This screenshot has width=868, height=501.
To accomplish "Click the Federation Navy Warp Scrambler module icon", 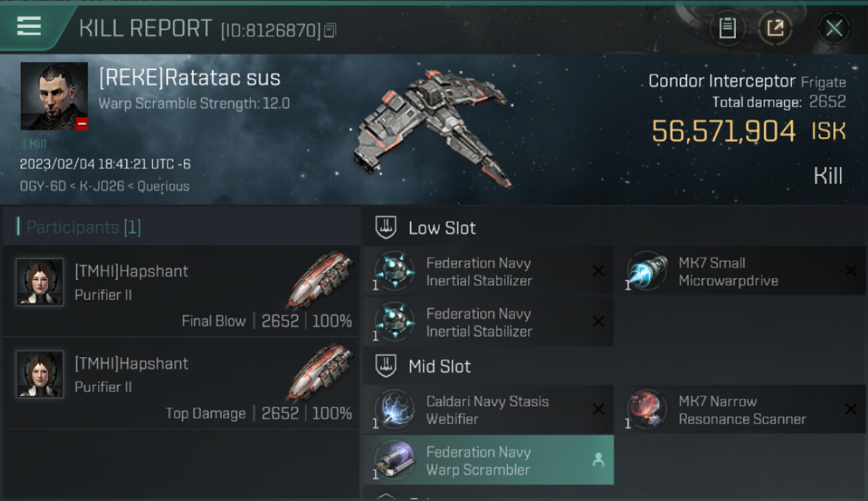I will point(394,460).
